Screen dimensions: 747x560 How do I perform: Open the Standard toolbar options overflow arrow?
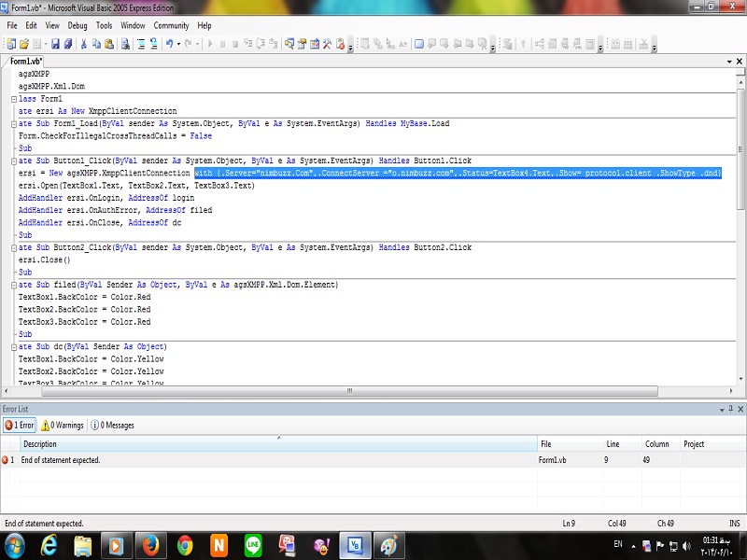coord(351,48)
